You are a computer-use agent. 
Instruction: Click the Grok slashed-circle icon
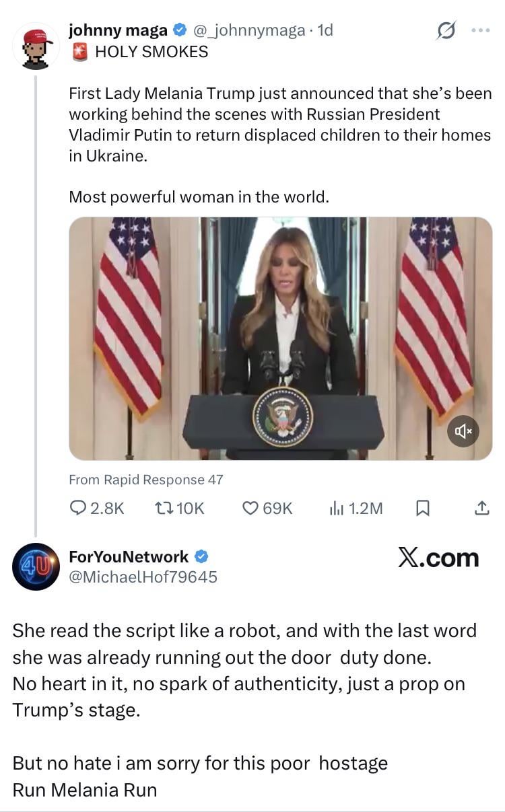point(446,31)
